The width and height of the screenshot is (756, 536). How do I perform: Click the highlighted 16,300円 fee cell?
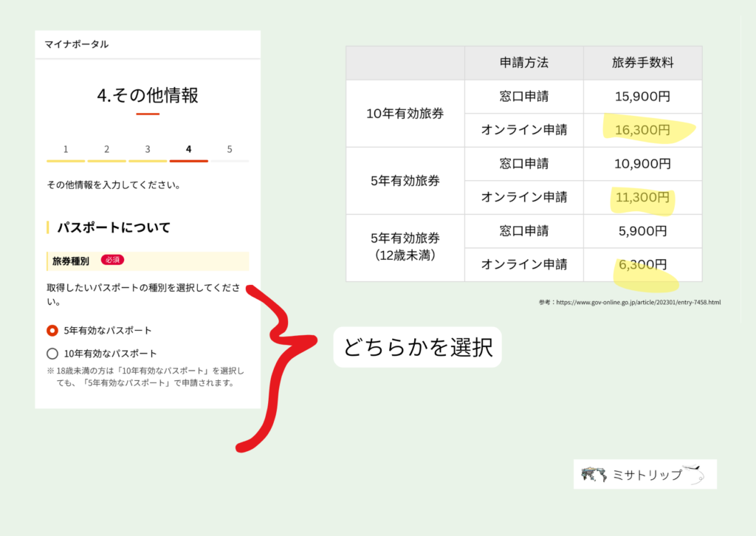[642, 130]
